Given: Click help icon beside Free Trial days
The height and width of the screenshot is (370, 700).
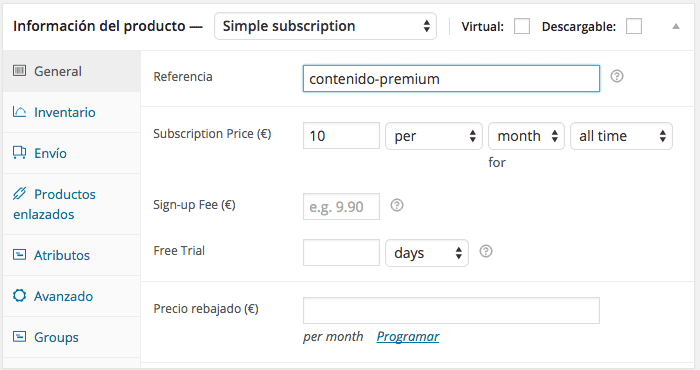Looking at the screenshot, I should [486, 251].
